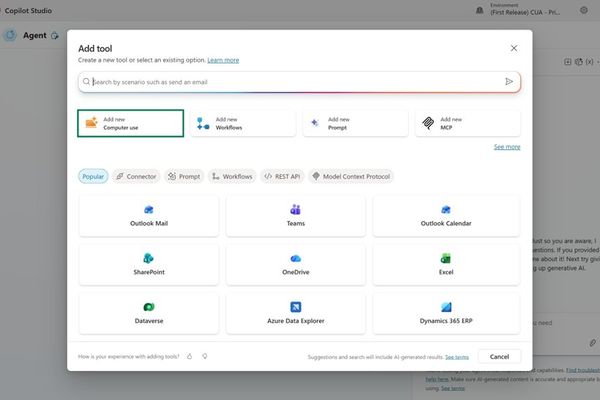Give thumbs up feedback on adding tools
600x400 pixels.
pyautogui.click(x=189, y=356)
